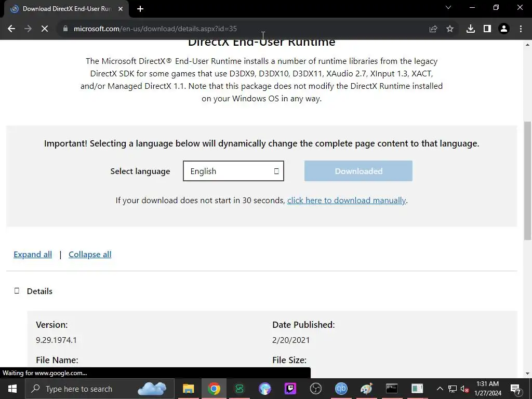Show hidden system tray icons
Viewport: 532px width, 399px height.
[x=440, y=389]
